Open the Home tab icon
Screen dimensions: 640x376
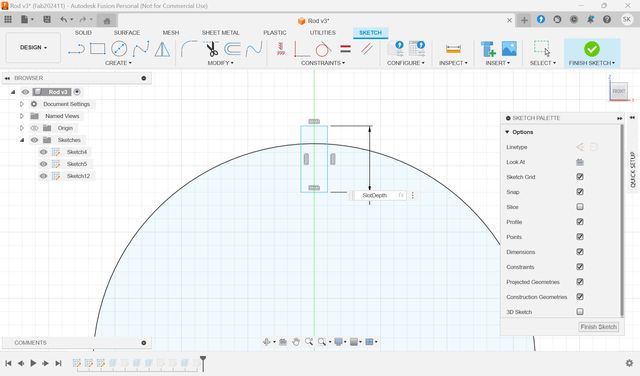pyautogui.click(x=107, y=21)
